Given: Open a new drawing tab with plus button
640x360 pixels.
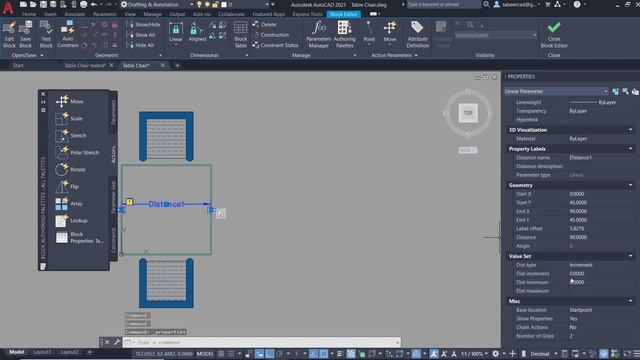Looking at the screenshot, I should click(x=177, y=65).
